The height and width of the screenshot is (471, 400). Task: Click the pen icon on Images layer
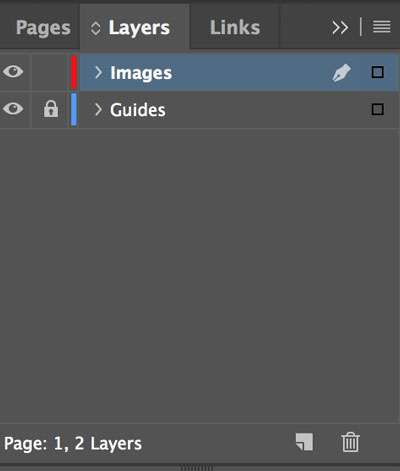(x=342, y=73)
